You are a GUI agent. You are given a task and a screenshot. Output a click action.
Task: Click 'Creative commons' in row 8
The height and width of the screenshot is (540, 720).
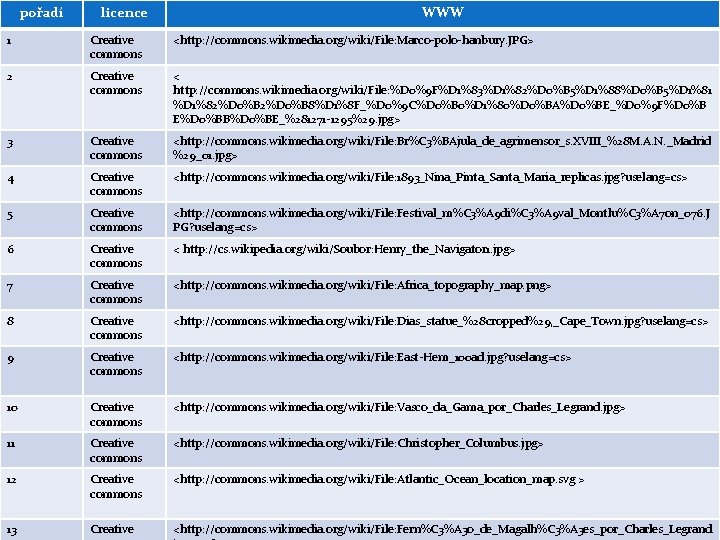click(x=116, y=328)
